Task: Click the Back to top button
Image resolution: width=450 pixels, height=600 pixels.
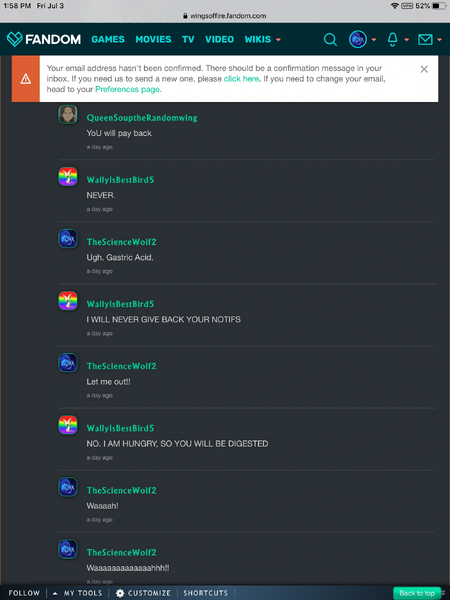Action: [x=417, y=593]
